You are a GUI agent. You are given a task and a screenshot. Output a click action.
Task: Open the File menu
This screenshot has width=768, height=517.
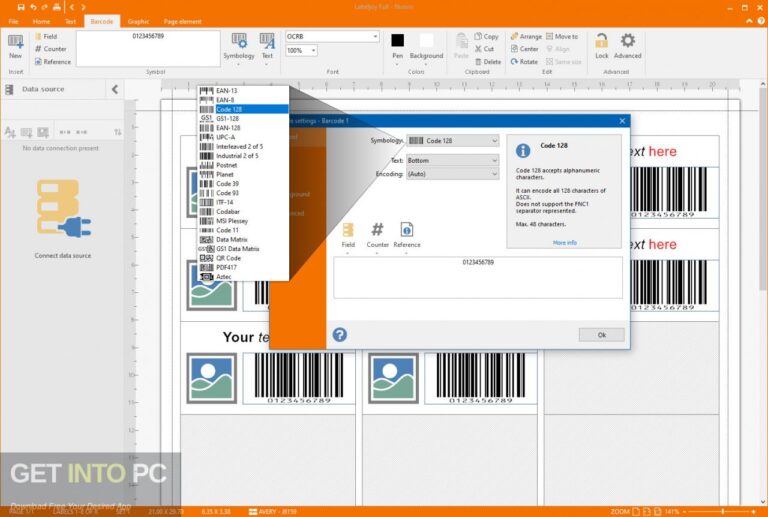click(14, 22)
